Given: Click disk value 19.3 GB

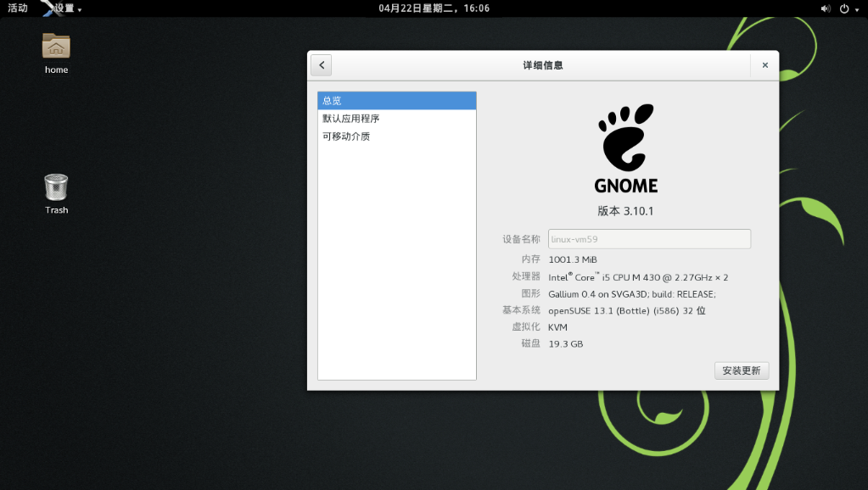Looking at the screenshot, I should click(x=566, y=344).
